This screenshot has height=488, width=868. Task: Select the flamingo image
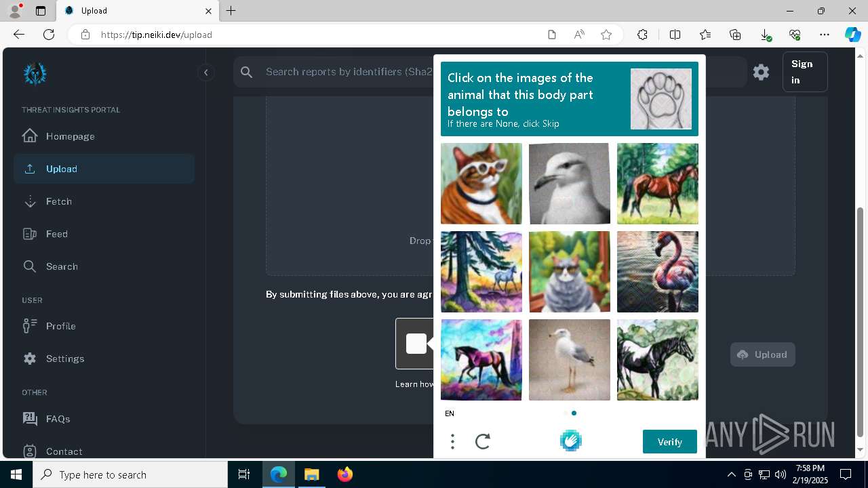click(x=658, y=272)
